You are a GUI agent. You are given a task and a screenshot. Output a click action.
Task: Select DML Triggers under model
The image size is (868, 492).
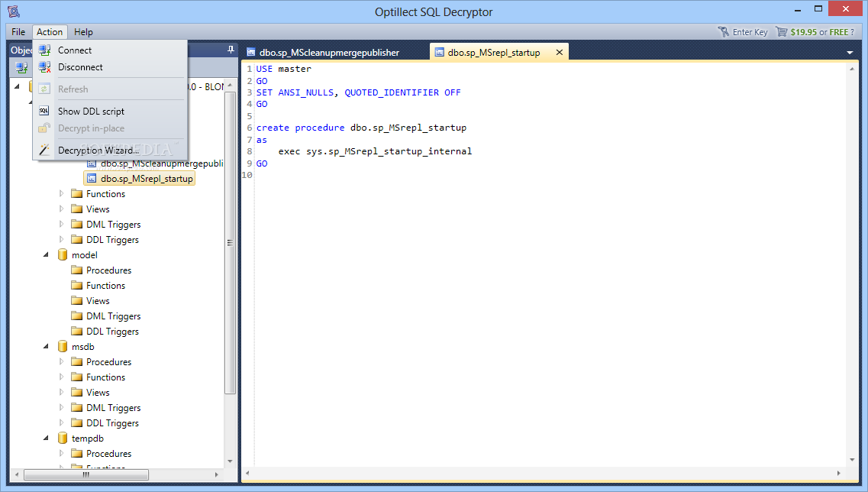click(x=114, y=316)
